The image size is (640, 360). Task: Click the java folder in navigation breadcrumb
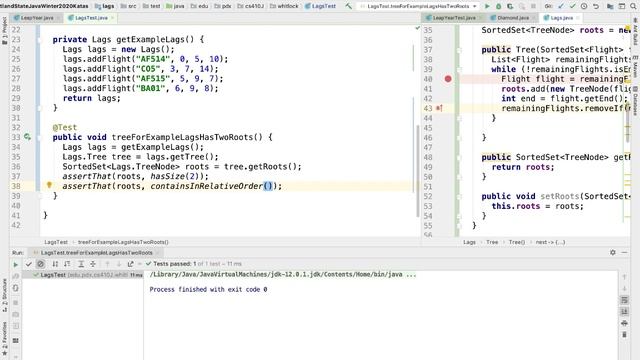(x=176, y=6)
